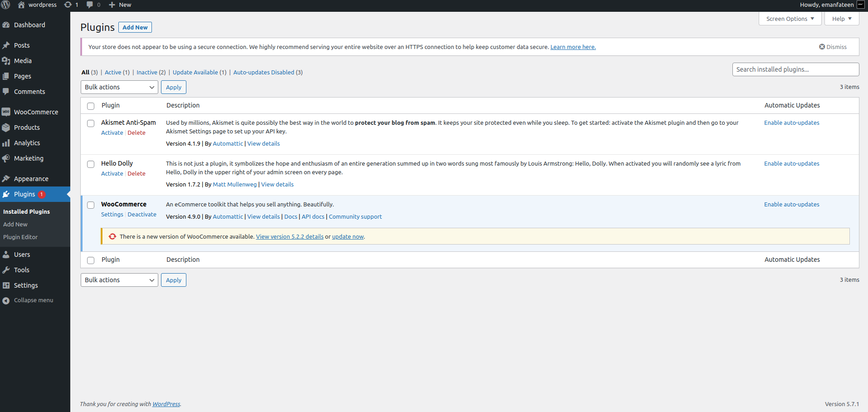
Task: Check the Hello Dolly plugin checkbox
Action: 91,164
